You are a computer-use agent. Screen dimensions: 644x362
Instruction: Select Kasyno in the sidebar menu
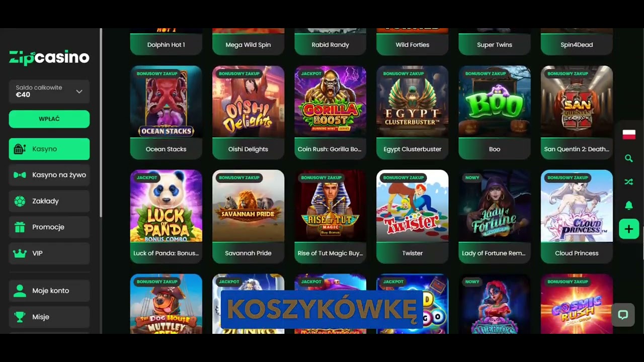coord(49,149)
